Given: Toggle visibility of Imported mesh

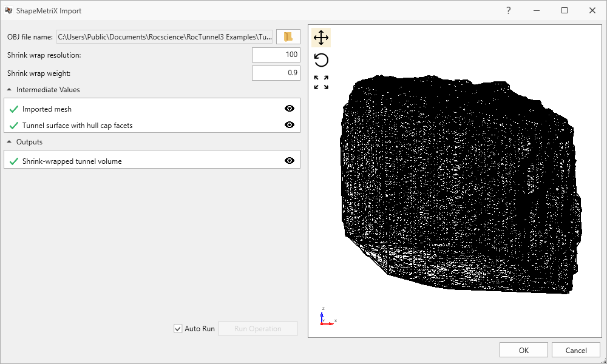Looking at the screenshot, I should (x=289, y=109).
